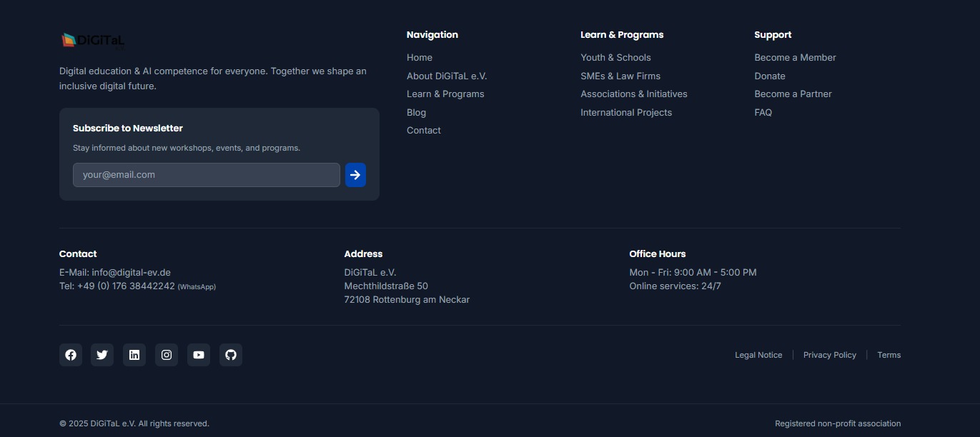Open the Donate link
980x437 pixels.
coord(770,76)
